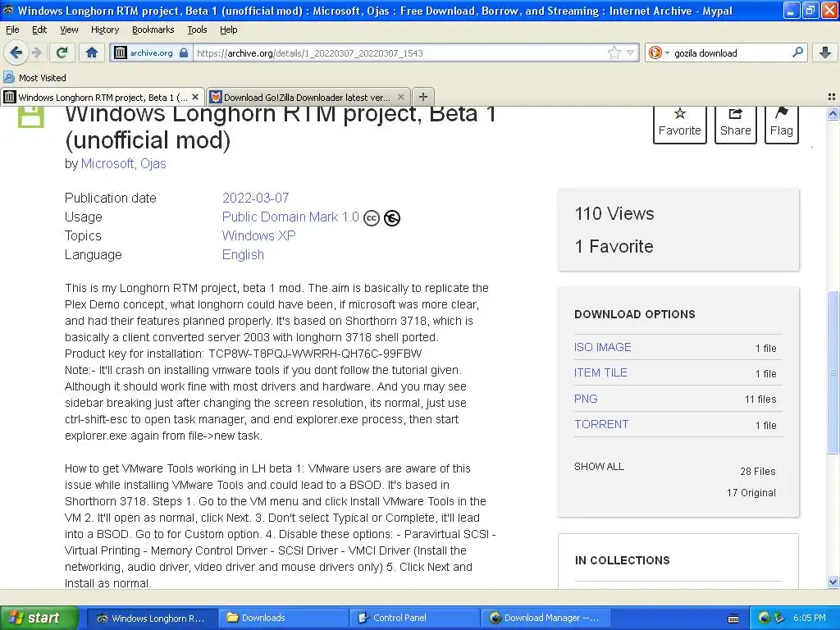
Task: Go forward with the Forward arrow button
Action: [36, 52]
